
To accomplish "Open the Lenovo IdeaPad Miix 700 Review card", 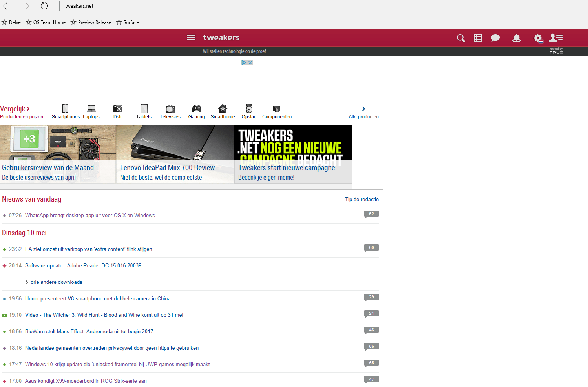I will 175,154.
